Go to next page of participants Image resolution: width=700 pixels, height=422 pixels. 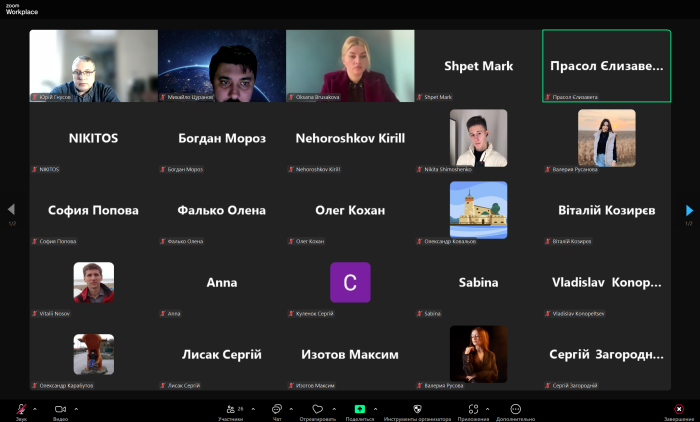[x=689, y=210]
